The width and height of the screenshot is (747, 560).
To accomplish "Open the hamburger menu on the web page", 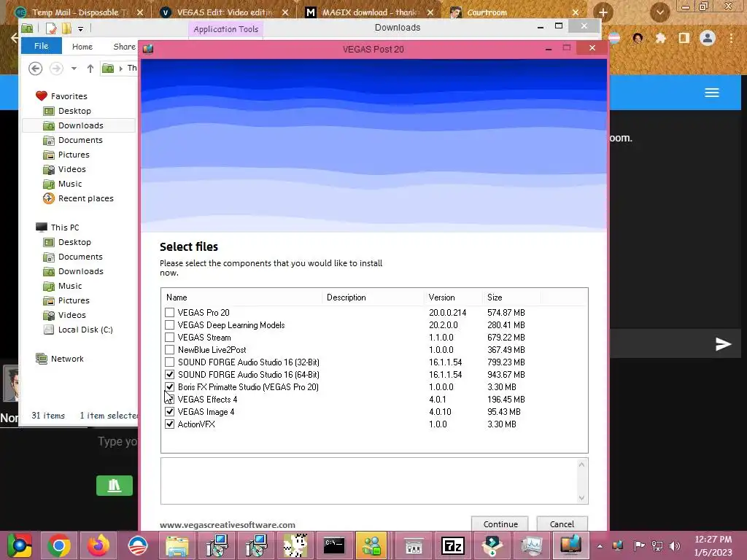I will point(712,93).
